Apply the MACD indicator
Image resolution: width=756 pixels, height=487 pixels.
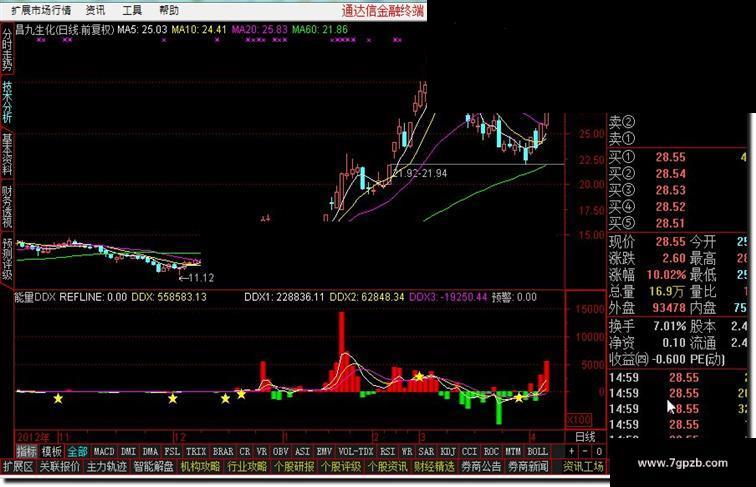104,452
